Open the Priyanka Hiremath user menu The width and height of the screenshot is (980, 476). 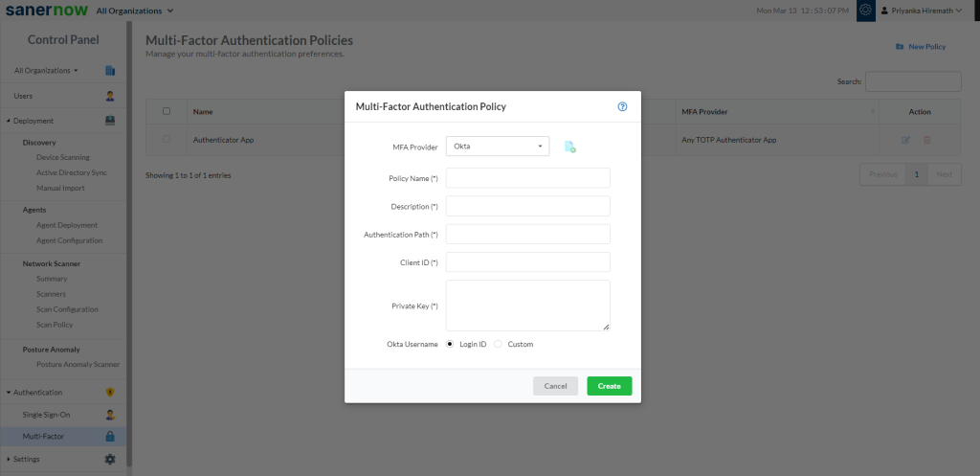(x=921, y=11)
